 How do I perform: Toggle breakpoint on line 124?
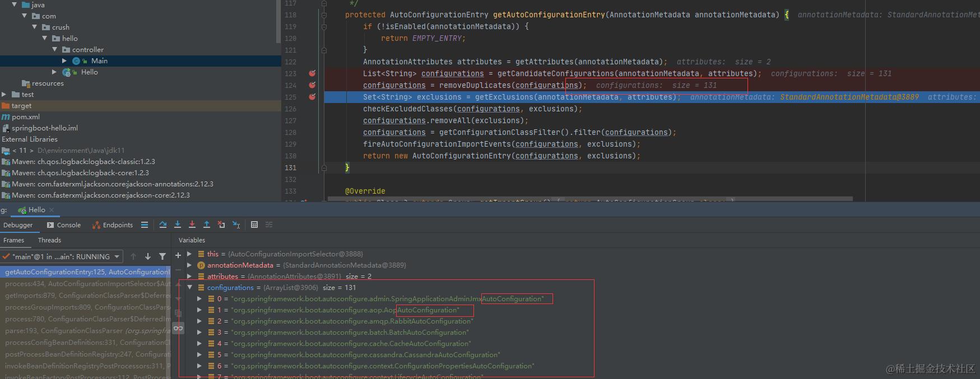tap(312, 85)
